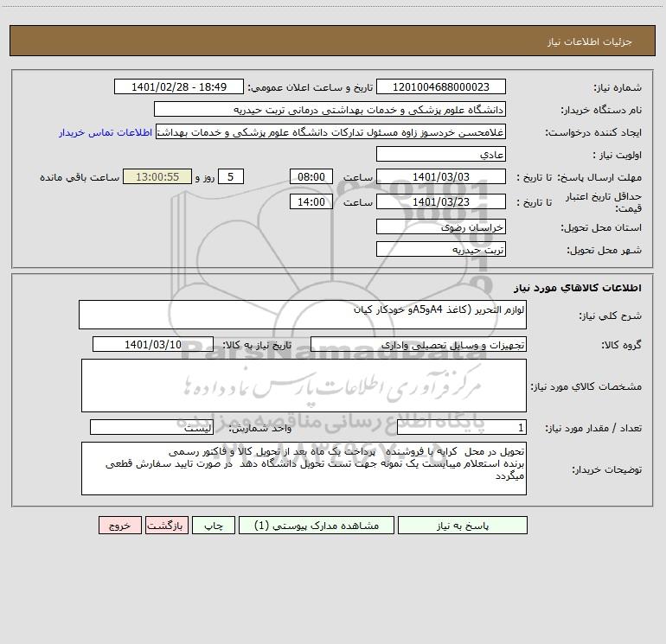The height and width of the screenshot is (644, 666).
Task: Open مشاهده مدارک پیوستی (1) button
Action: [317, 526]
